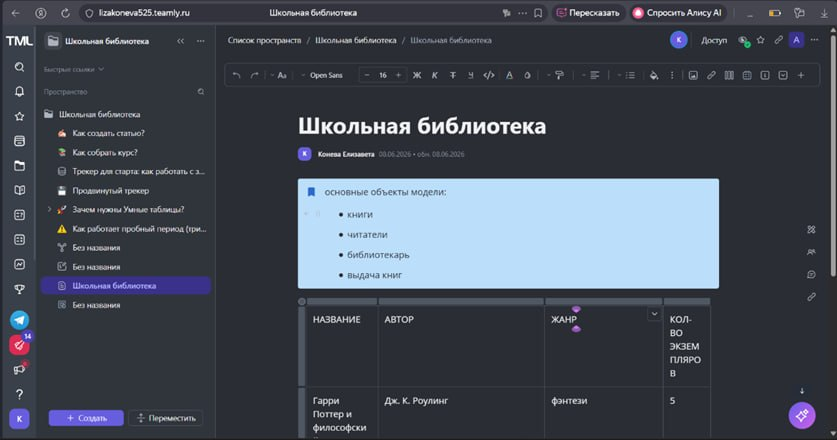
Task: Open notifications bell in left rail
Action: (x=19, y=92)
